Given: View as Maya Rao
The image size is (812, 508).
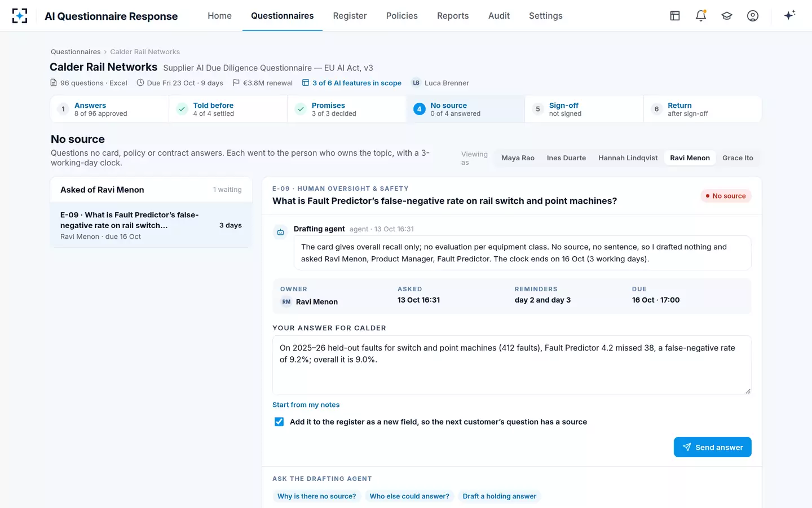Looking at the screenshot, I should point(518,158).
